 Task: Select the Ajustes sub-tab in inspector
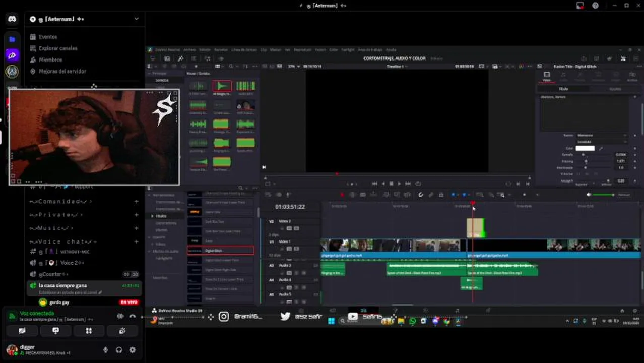point(615,89)
